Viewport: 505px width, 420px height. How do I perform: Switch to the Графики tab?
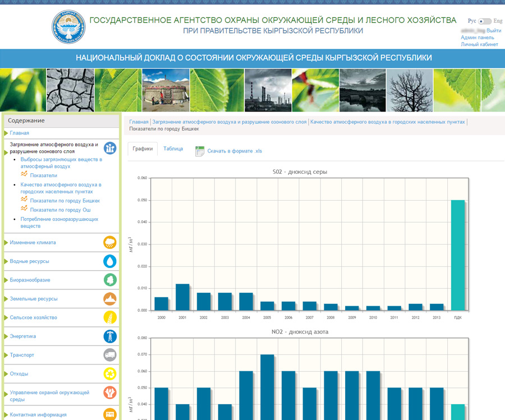click(x=143, y=149)
